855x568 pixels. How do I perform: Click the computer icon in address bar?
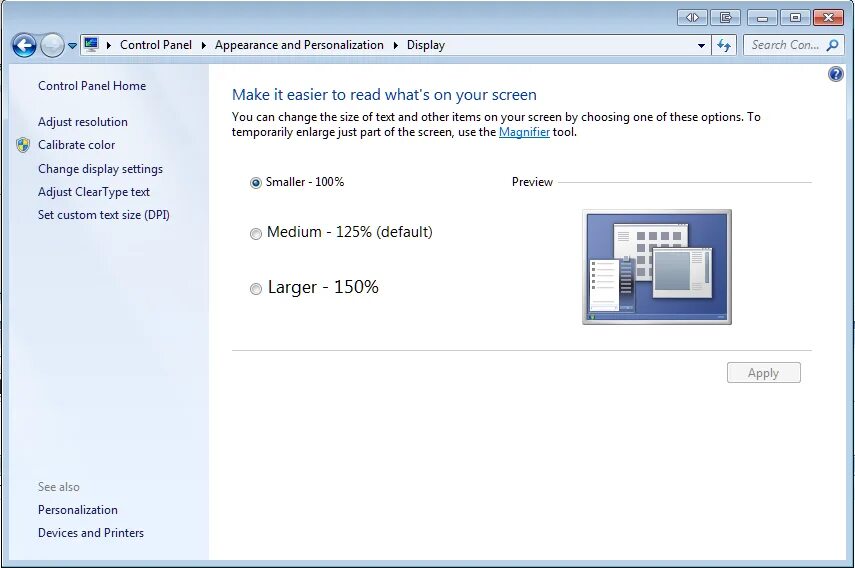coord(91,45)
